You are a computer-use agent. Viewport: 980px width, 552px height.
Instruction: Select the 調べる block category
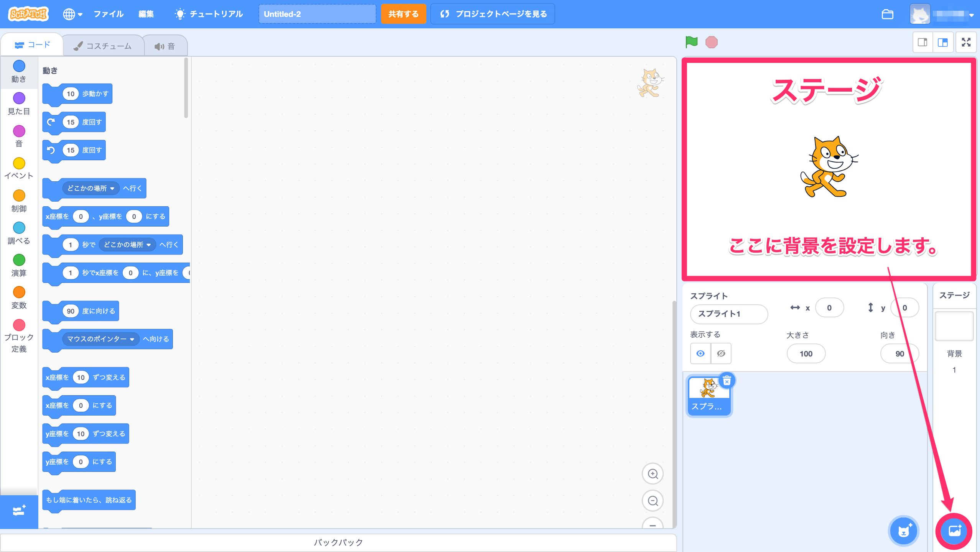coord(19,233)
